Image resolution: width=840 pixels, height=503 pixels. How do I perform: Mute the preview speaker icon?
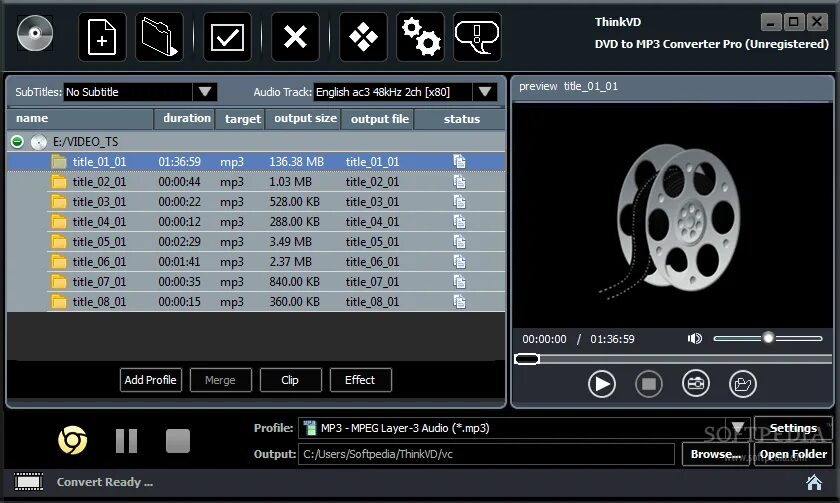pos(695,339)
